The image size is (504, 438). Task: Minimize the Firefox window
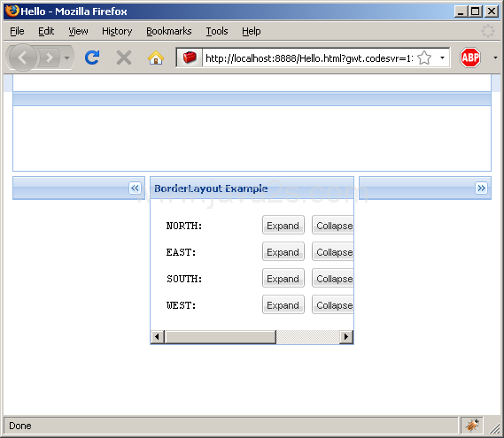tap(461, 12)
